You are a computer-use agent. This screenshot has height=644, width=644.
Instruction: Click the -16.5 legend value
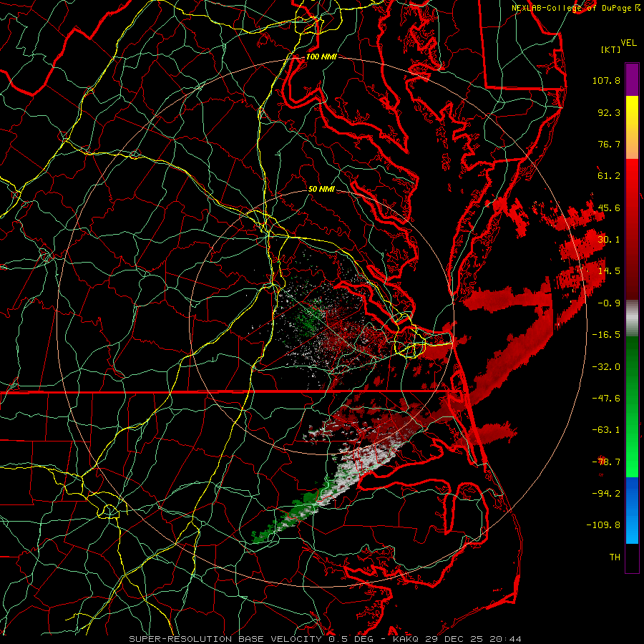606,335
